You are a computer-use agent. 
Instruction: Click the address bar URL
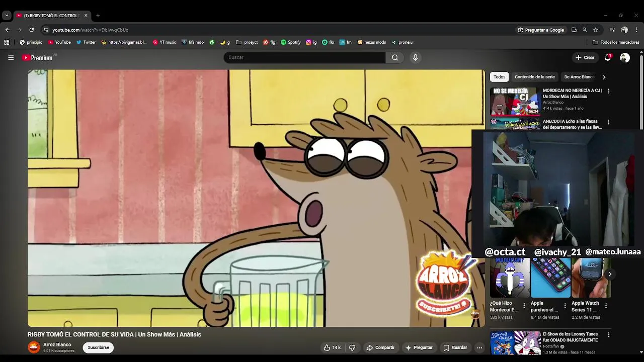pyautogui.click(x=90, y=30)
